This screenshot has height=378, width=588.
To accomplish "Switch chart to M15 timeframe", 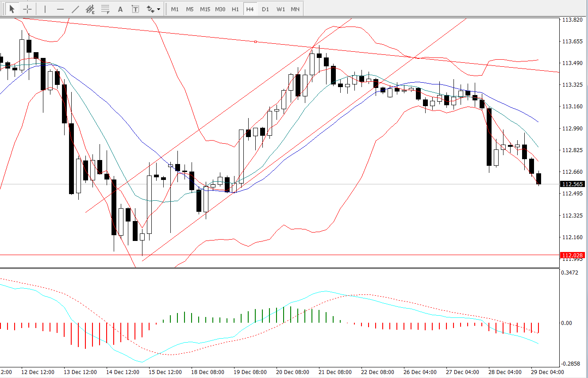I will pyautogui.click(x=205, y=9).
